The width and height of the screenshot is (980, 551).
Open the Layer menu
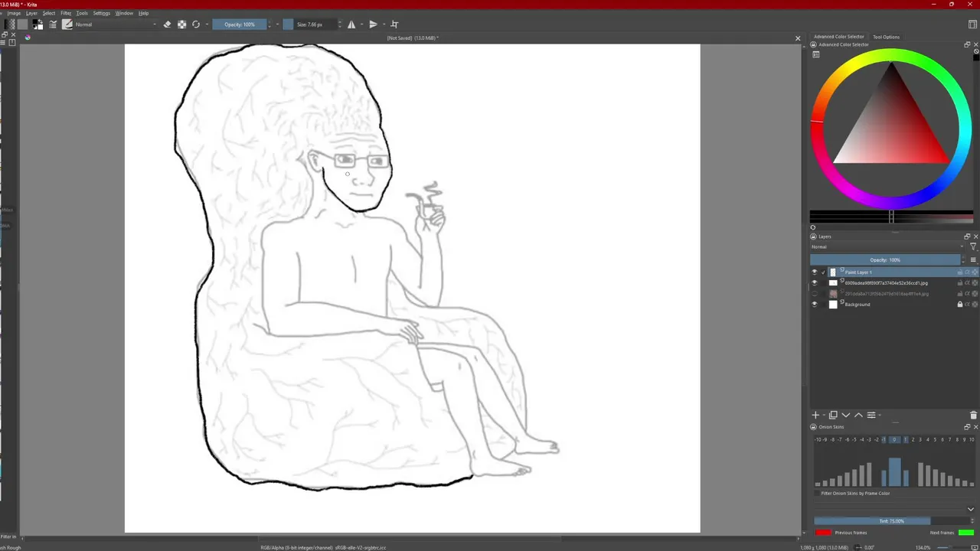coord(31,13)
